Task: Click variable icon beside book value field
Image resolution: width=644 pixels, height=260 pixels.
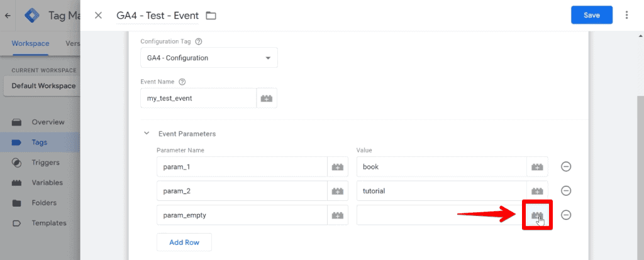Action: tap(537, 167)
